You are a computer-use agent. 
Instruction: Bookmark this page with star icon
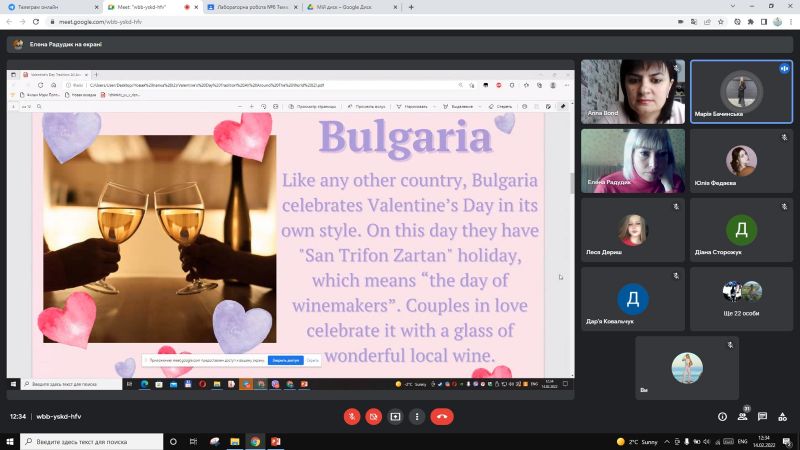pyautogui.click(x=720, y=22)
